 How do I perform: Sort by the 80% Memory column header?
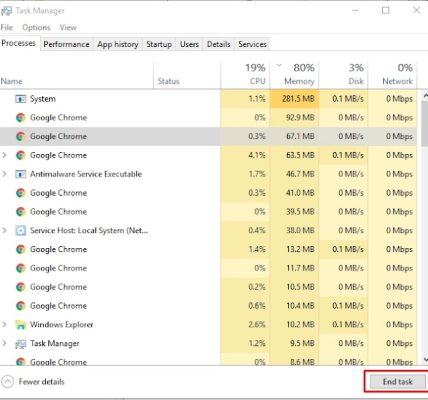click(x=294, y=75)
